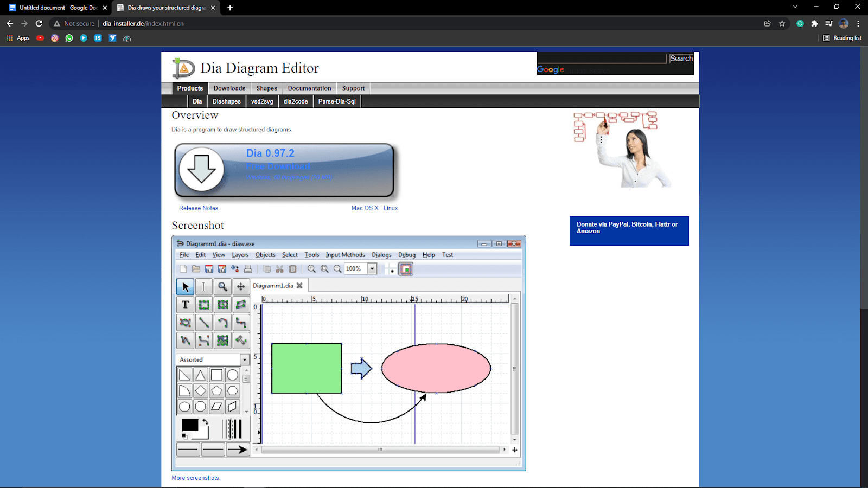The height and width of the screenshot is (488, 868).
Task: Follow the More screenshots link
Action: point(196,478)
